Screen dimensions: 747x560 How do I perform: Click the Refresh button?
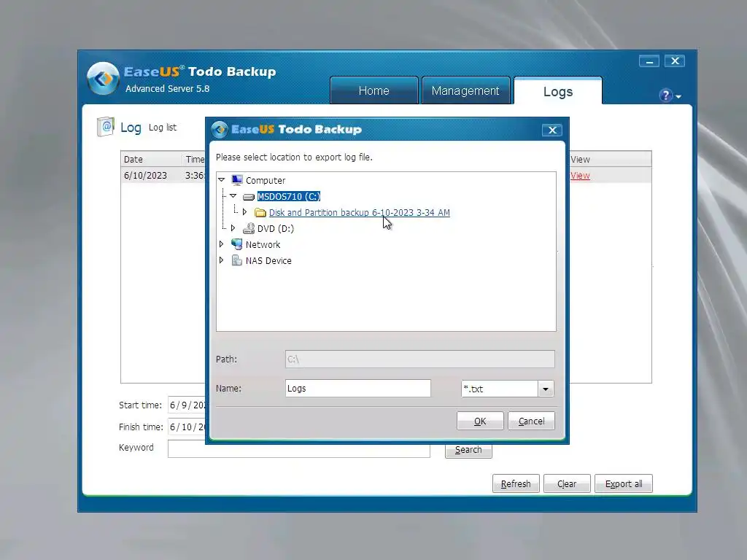click(516, 484)
